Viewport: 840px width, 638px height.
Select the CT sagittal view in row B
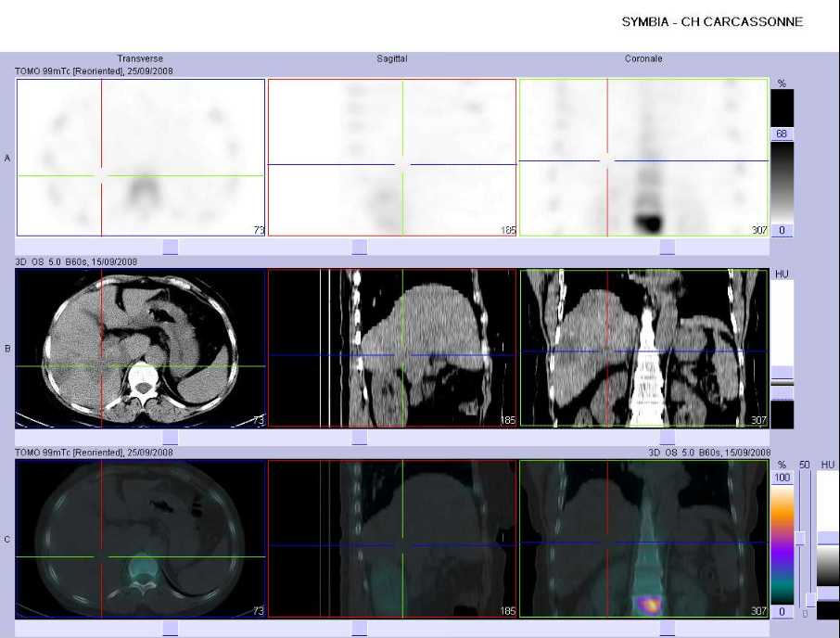[392, 348]
